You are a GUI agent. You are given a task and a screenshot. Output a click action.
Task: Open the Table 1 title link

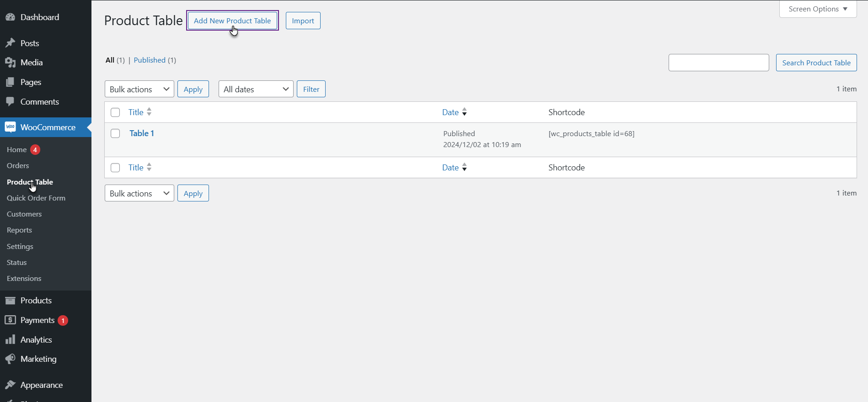[142, 133]
